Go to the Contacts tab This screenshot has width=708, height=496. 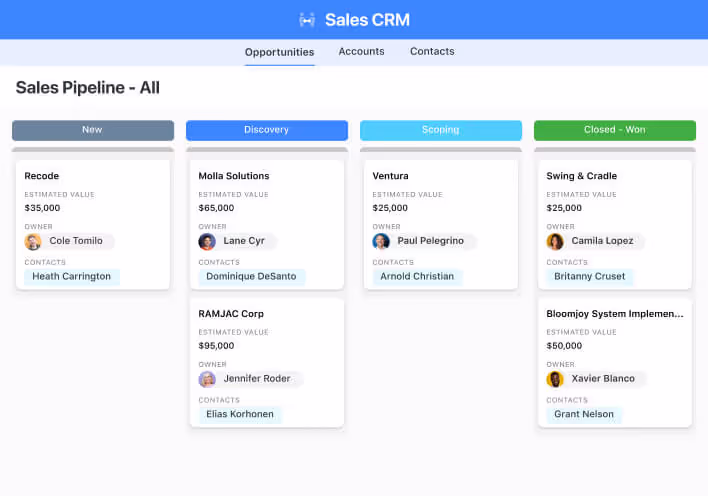[432, 51]
